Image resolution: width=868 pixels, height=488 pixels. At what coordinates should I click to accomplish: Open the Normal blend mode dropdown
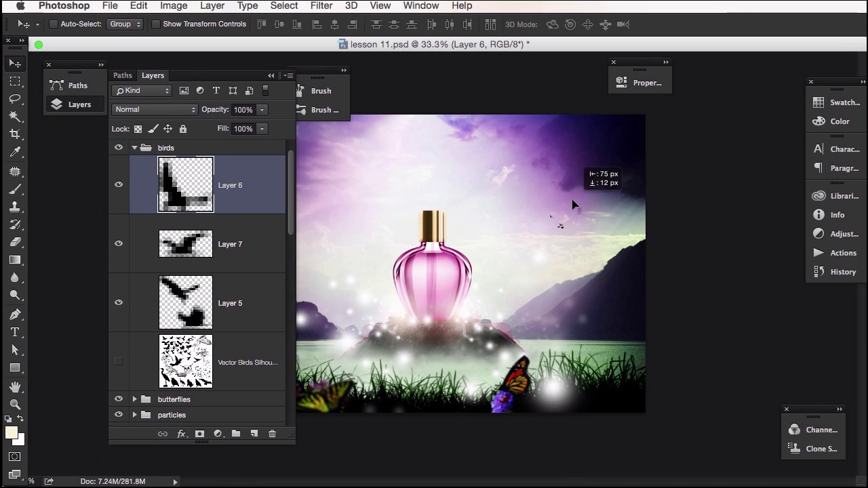[155, 110]
